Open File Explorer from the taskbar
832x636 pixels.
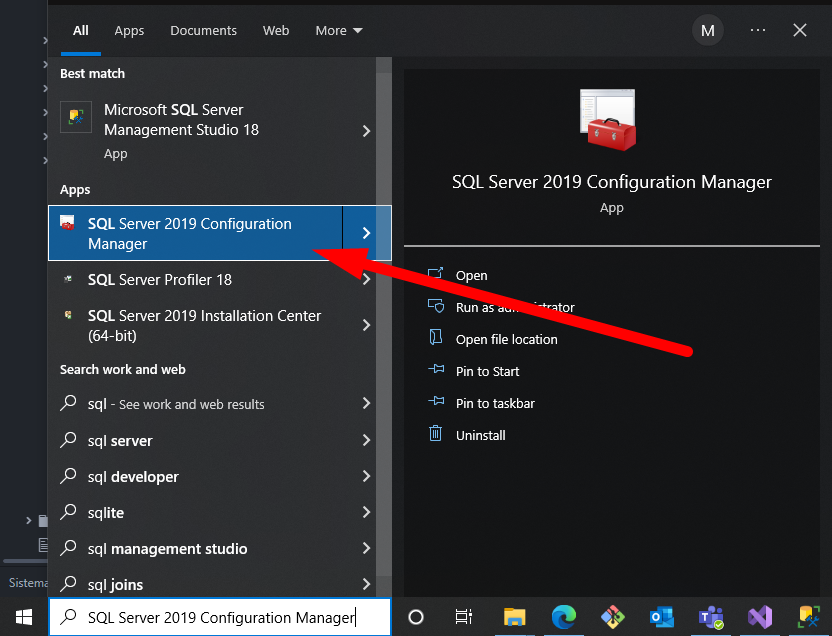click(514, 617)
